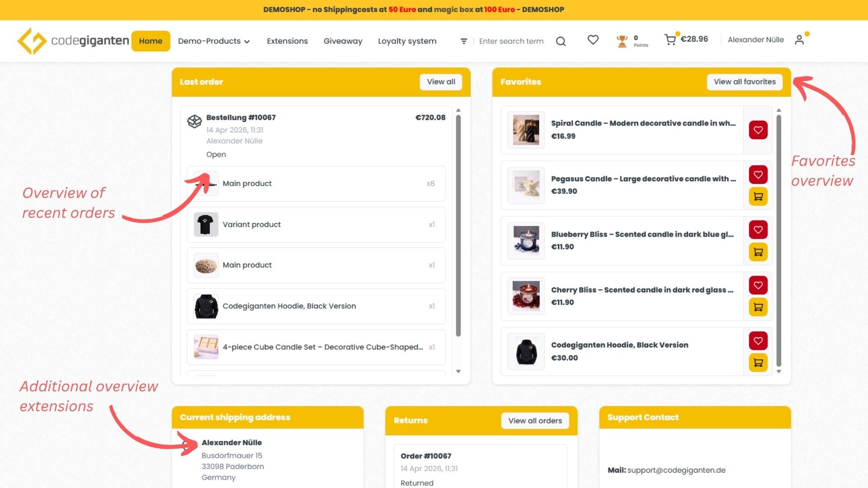Viewport: 868px width, 488px height.
Task: Select the Home menu item
Action: pyautogui.click(x=151, y=41)
